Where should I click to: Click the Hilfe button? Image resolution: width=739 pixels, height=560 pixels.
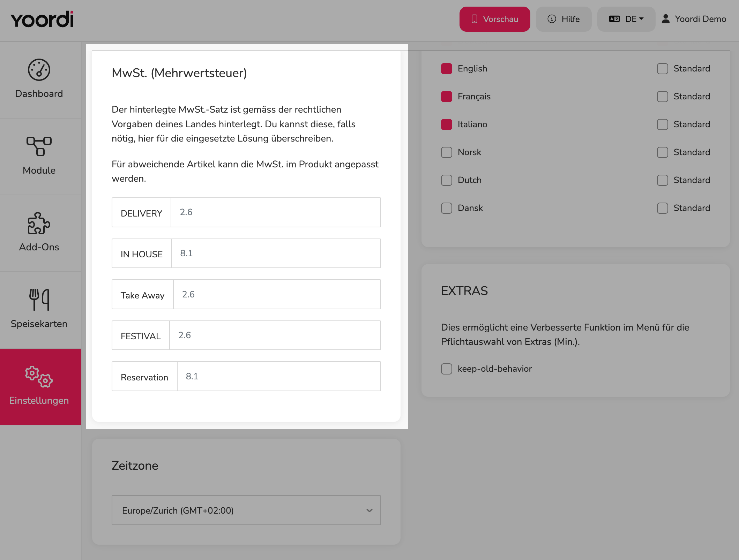coord(564,19)
